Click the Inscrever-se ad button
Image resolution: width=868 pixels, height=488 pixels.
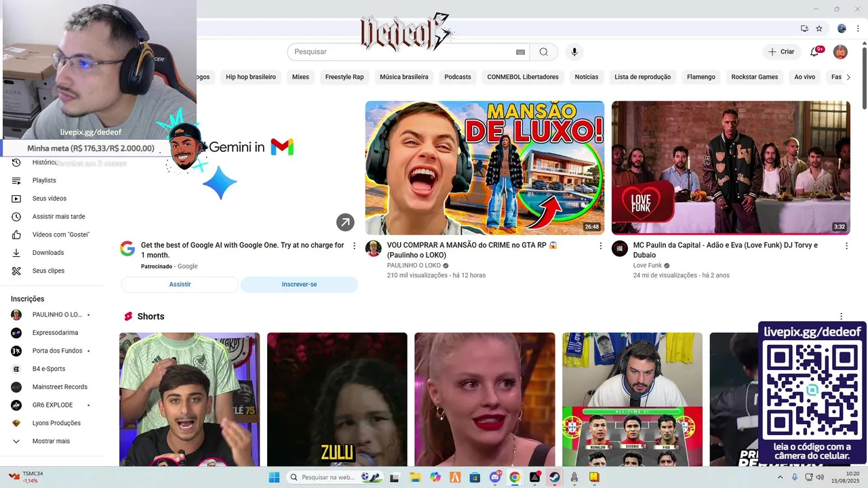coord(299,285)
